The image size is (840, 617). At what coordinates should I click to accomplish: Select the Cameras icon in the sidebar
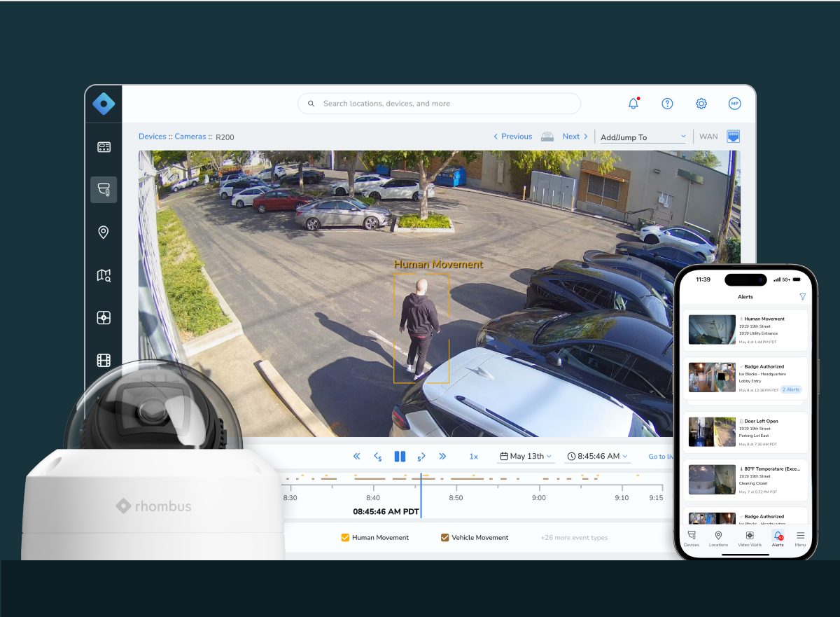tap(104, 189)
